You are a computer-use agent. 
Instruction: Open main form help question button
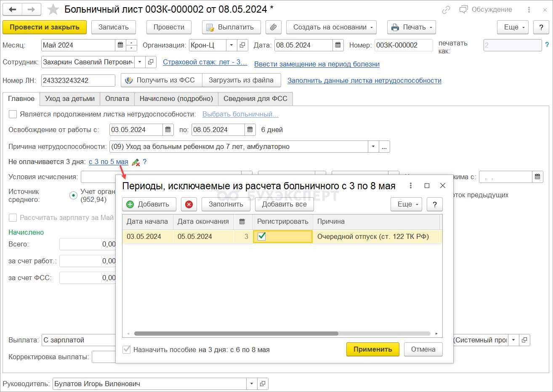[541, 27]
